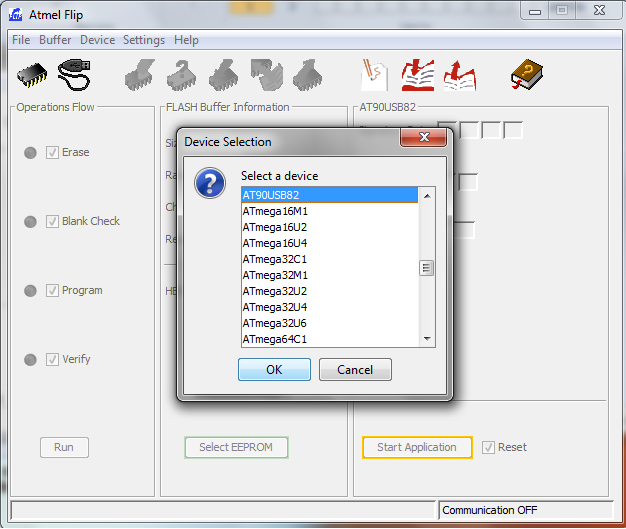Viewport: 626px width, 529px height.
Task: Select AT90USB82 in the device list
Action: [x=330, y=195]
